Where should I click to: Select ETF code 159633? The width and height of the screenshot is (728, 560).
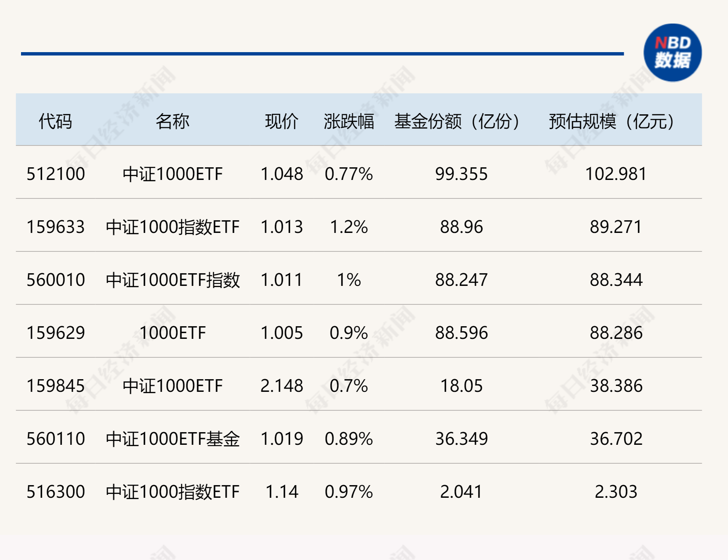[x=54, y=227]
